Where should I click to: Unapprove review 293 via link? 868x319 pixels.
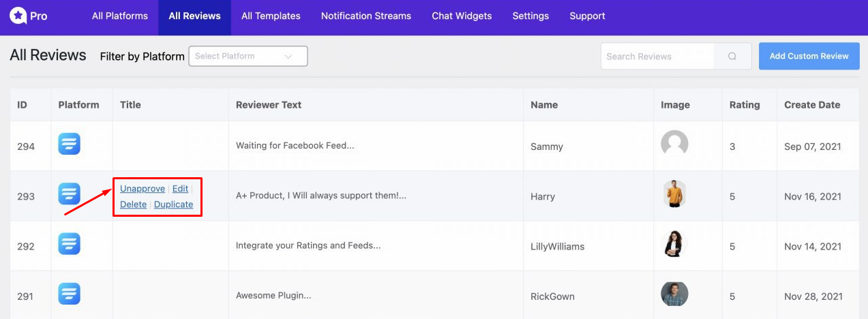tap(143, 189)
